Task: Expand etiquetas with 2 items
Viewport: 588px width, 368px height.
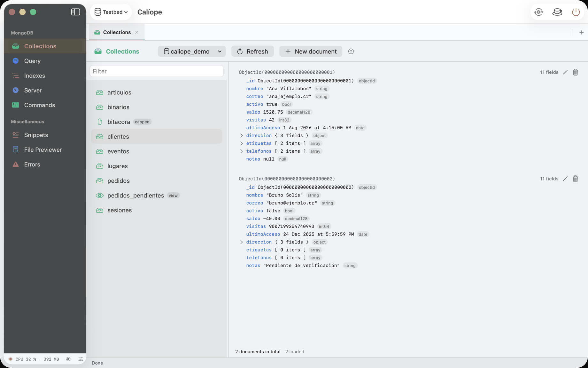Action: point(242,143)
